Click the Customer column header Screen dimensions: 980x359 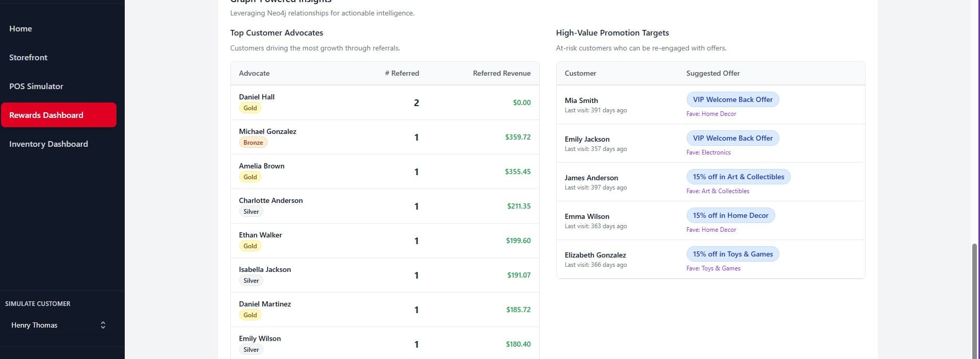[580, 73]
